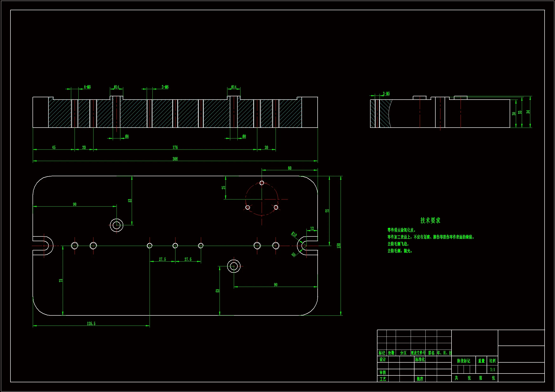The image size is (555, 392).
Task: Select the 176 dimension label
Action: click(x=175, y=147)
